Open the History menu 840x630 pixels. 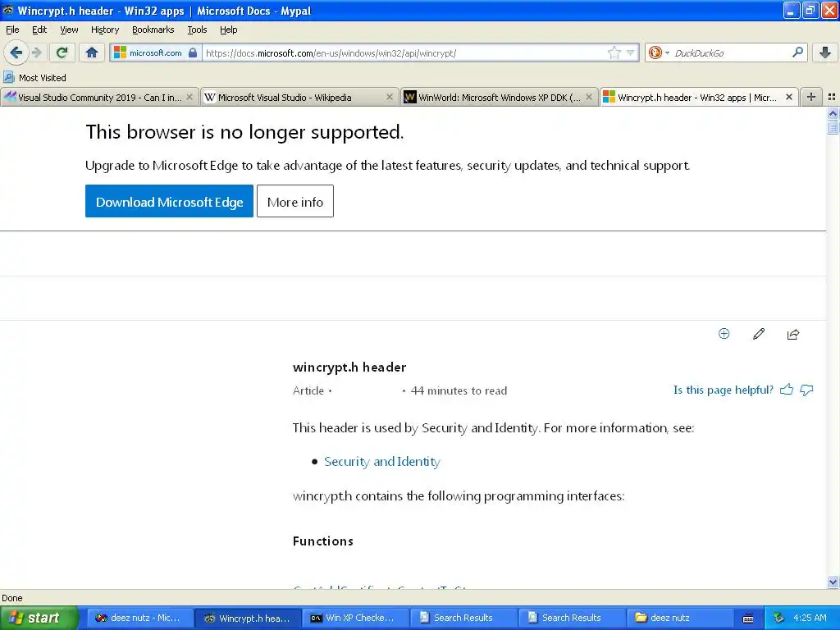(105, 30)
